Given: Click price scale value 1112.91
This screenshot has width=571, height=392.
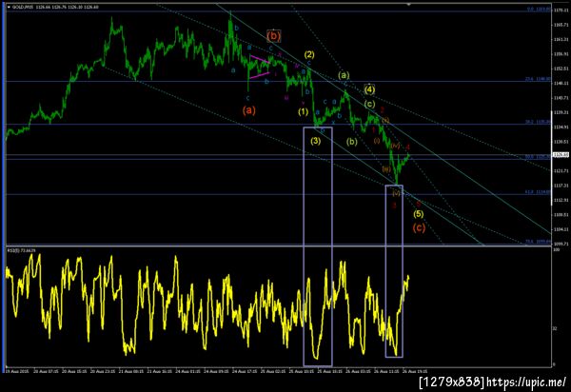Looking at the screenshot, I should pos(561,200).
